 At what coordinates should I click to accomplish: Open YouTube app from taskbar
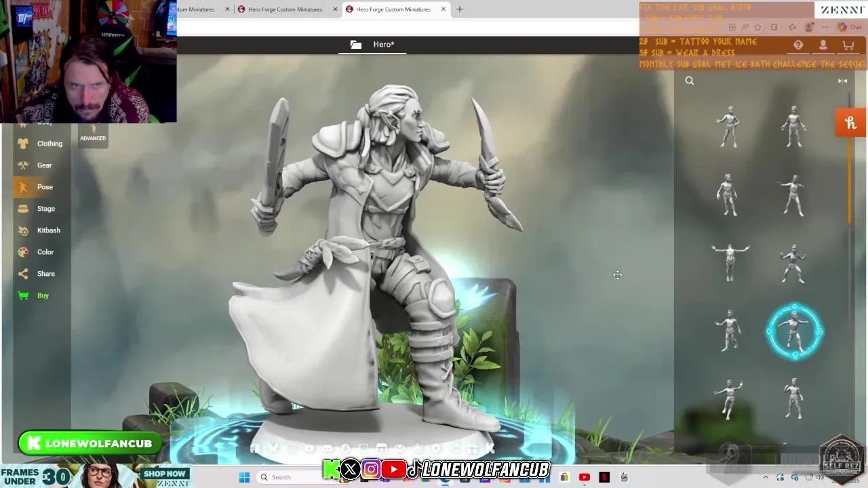pos(585,477)
